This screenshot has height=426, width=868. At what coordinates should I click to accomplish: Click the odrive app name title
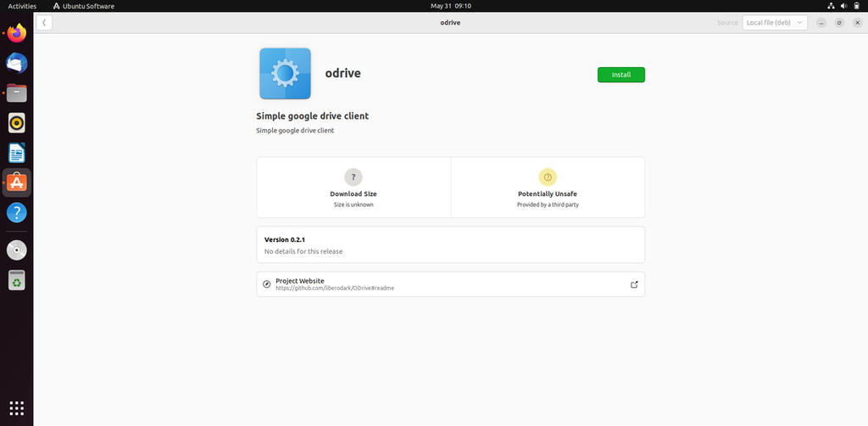pos(342,73)
